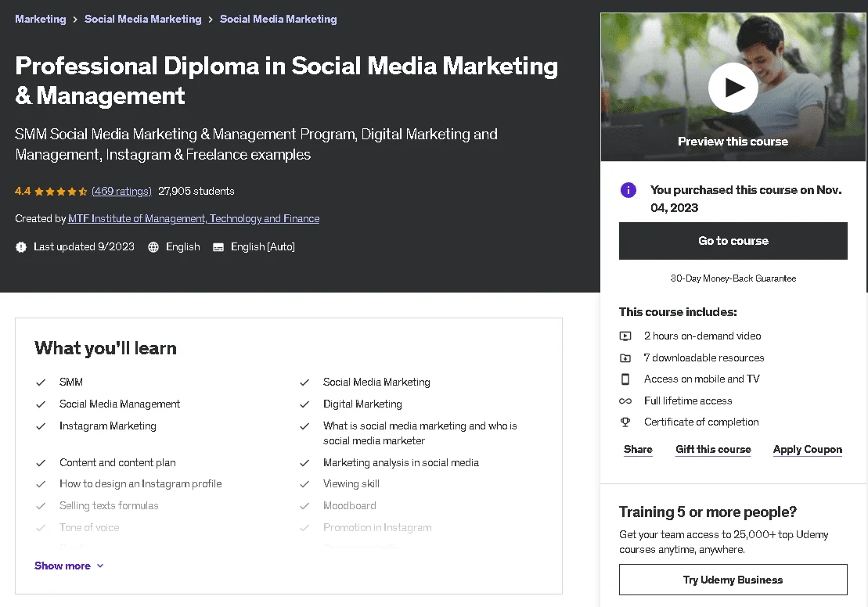Click checkmark beside Instagram Marketing
This screenshot has height=607, width=868.
coord(41,426)
